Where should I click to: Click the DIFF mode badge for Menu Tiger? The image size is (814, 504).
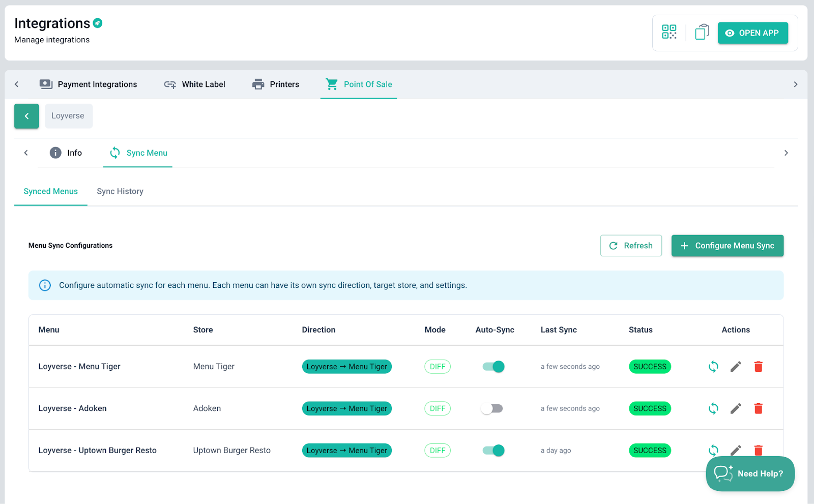438,367
